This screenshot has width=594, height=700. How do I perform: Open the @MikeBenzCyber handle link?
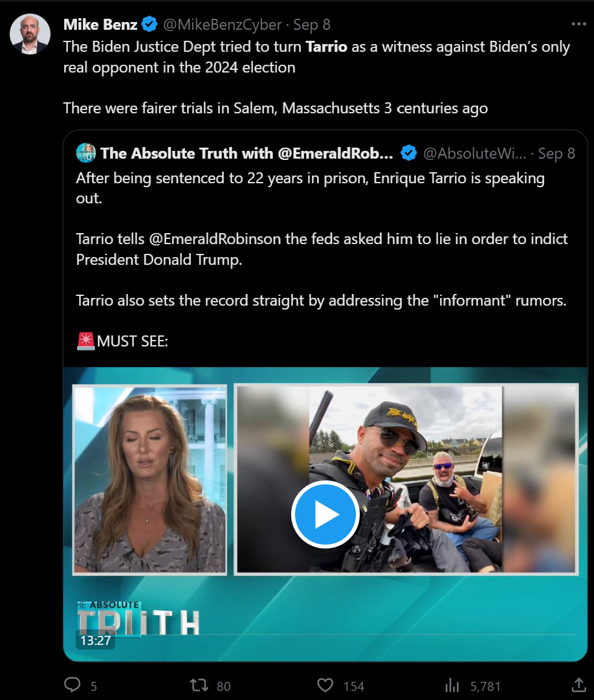(x=222, y=25)
